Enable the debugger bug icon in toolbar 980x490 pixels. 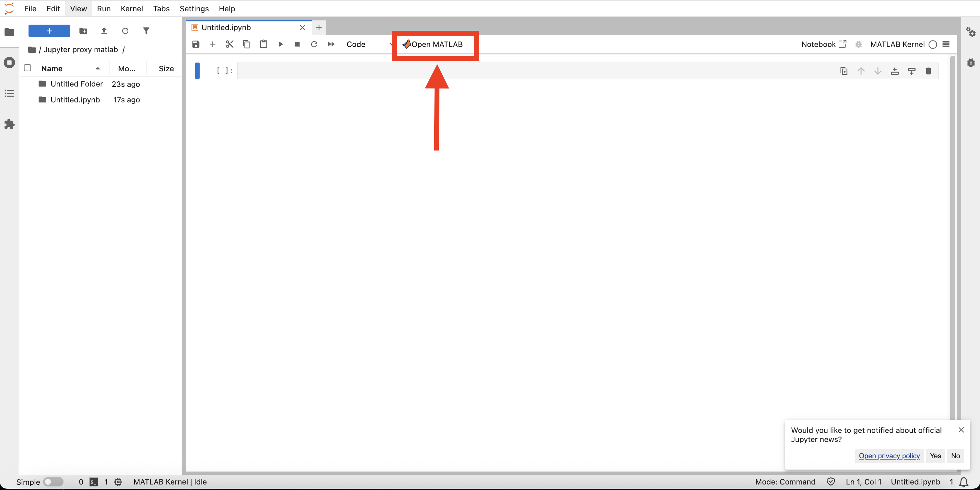tap(858, 44)
